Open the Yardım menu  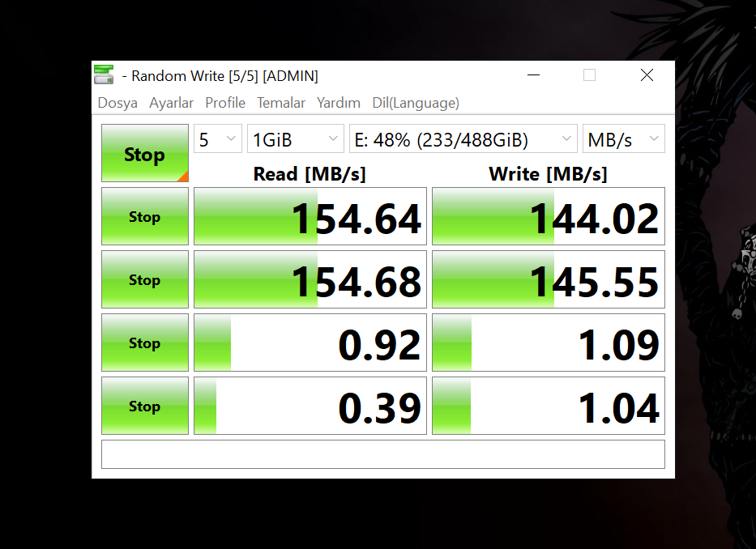click(338, 103)
